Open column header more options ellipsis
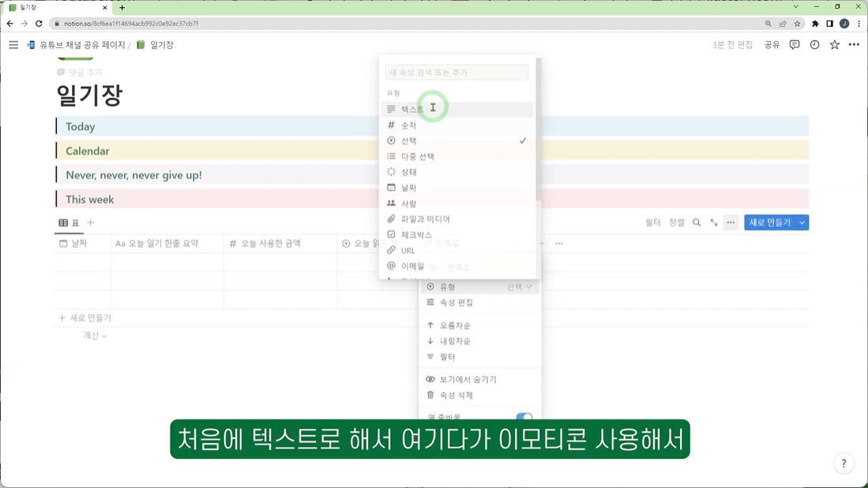Screen dimensions: 868x488 point(559,243)
